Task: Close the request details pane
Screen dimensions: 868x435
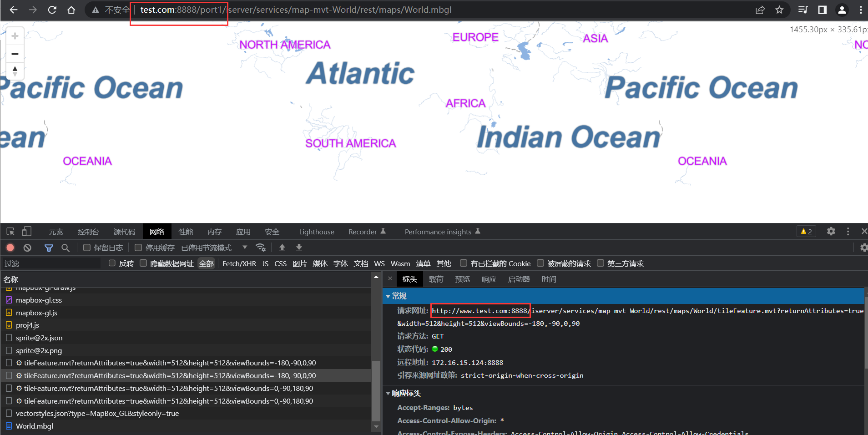Action: coord(390,278)
